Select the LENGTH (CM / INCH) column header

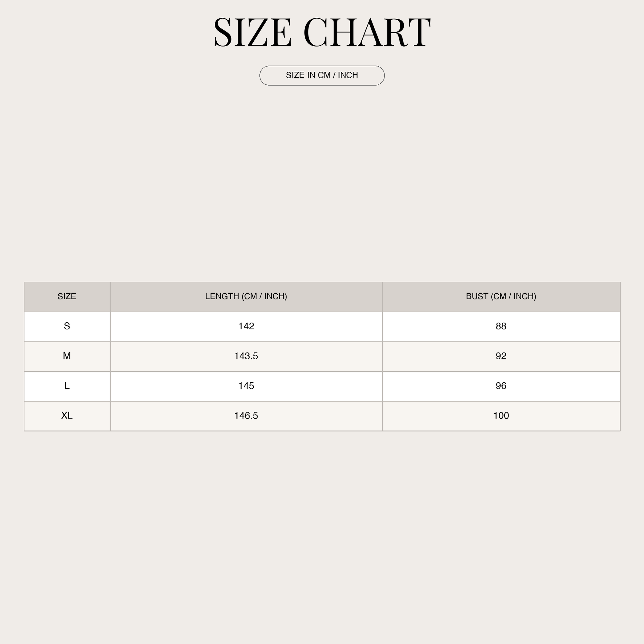coord(246,297)
